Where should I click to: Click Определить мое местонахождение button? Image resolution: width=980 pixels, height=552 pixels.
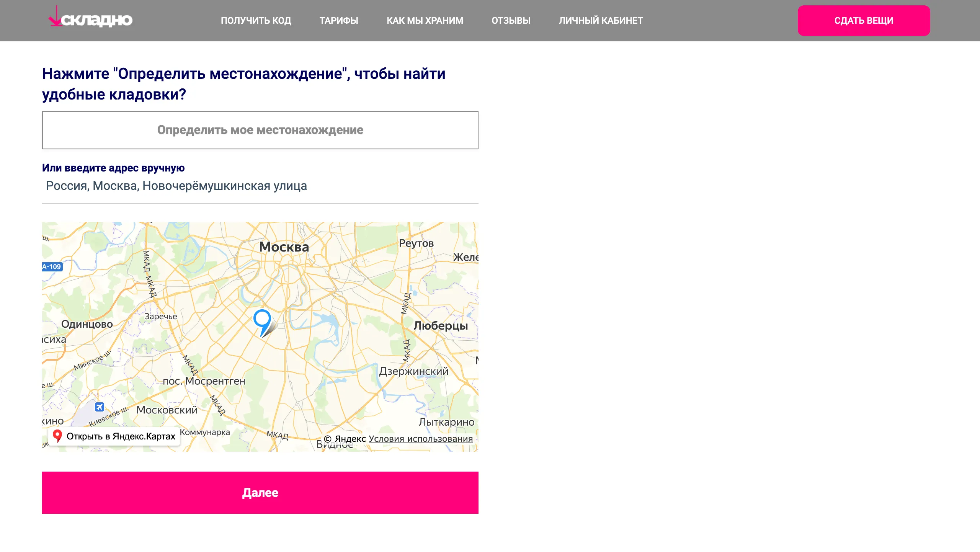tap(260, 130)
